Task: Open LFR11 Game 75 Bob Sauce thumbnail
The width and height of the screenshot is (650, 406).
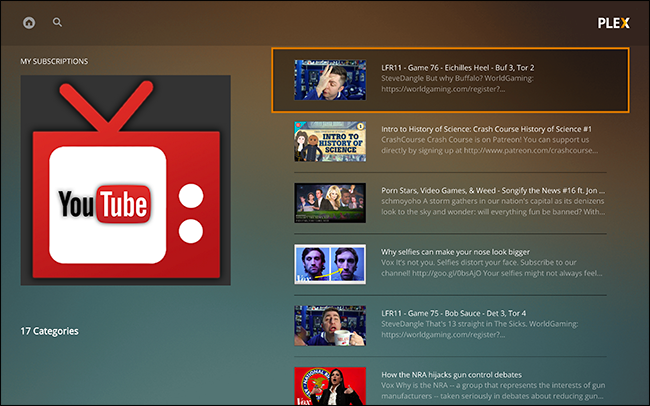Action: (x=330, y=326)
